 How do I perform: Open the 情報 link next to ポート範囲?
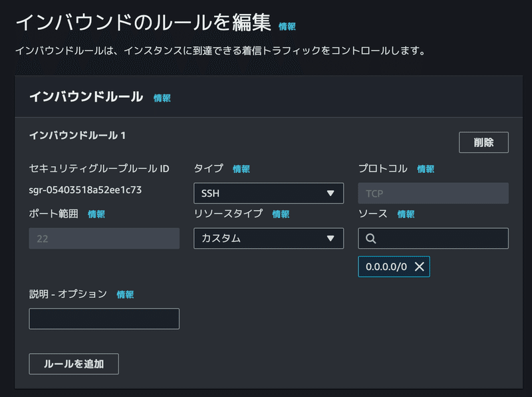coord(96,213)
